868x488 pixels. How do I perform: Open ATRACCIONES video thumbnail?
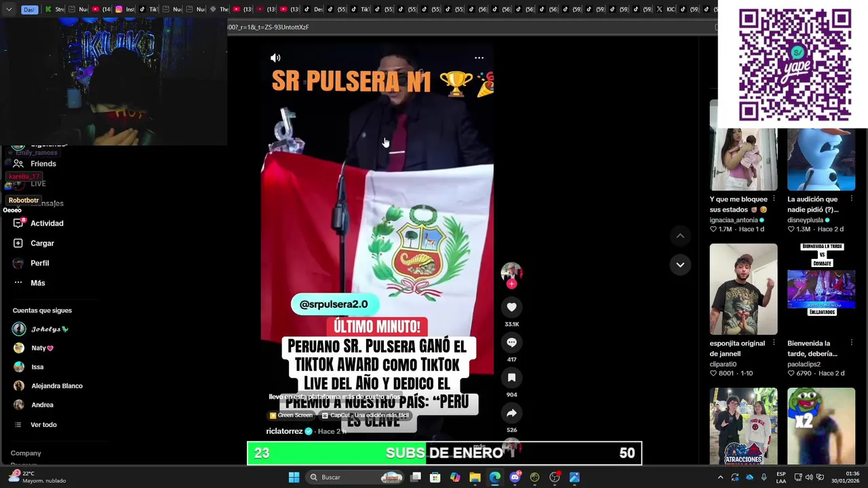coord(743,426)
